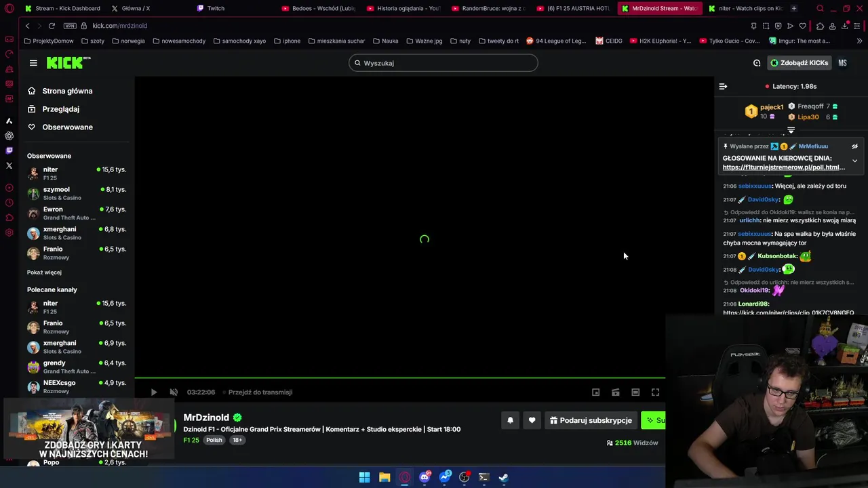Expand the gift leaderboard handle
The width and height of the screenshot is (868, 488).
pos(791,129)
